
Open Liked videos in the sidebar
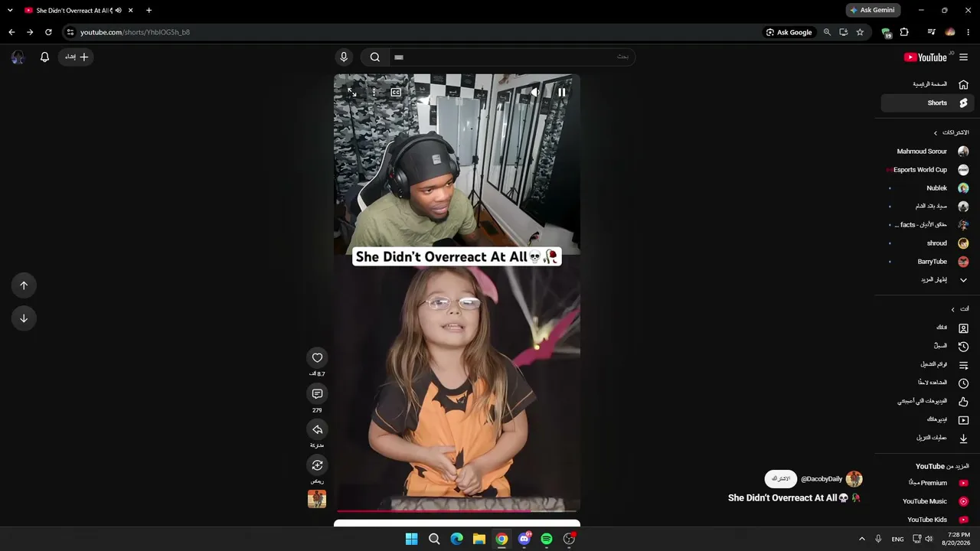click(927, 401)
